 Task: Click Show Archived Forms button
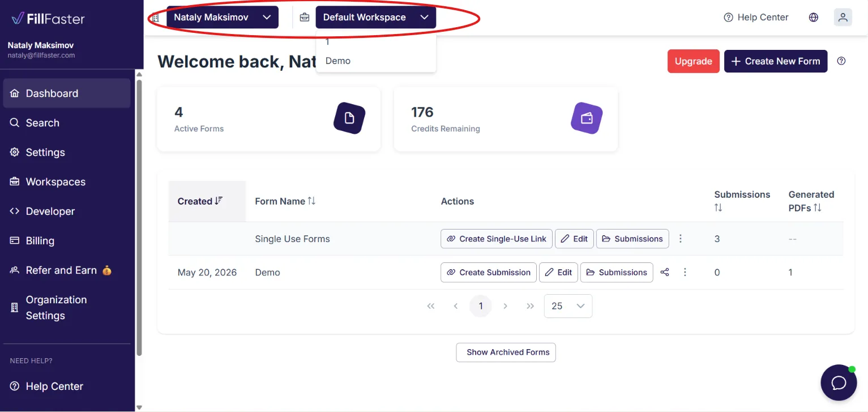tap(506, 352)
